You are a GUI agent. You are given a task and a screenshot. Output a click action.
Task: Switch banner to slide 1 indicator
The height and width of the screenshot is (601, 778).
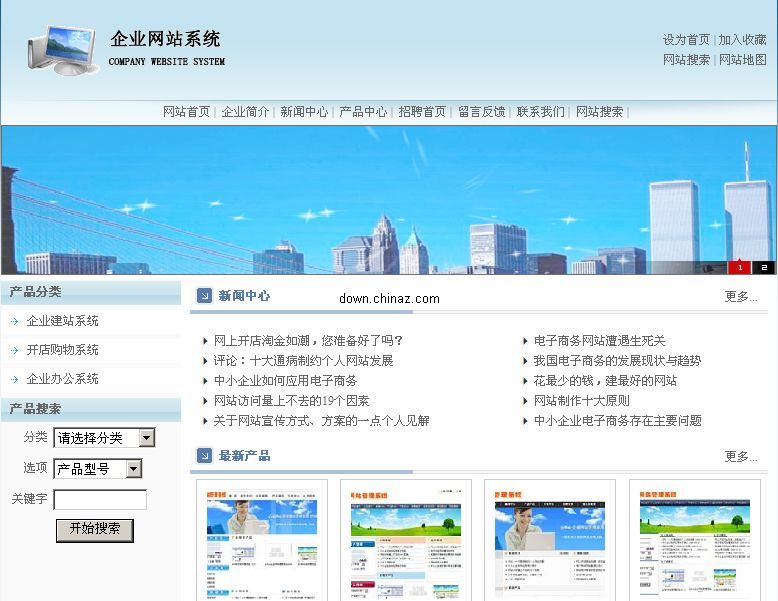740,267
